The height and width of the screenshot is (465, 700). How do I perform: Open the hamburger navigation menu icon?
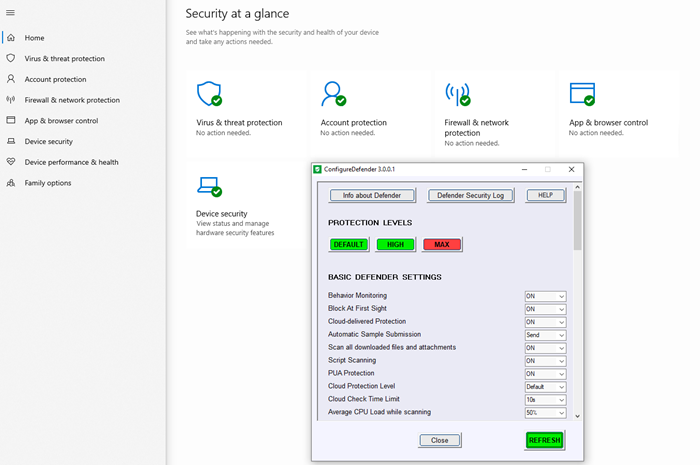11,11
